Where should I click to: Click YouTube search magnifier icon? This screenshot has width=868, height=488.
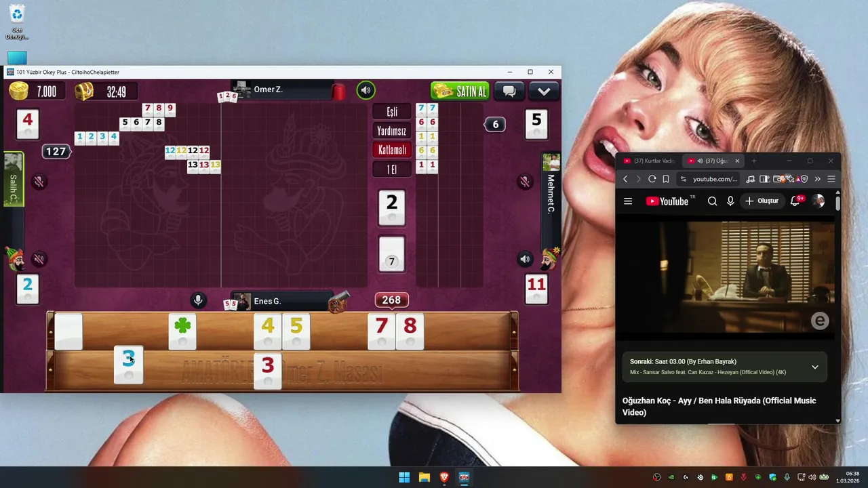pos(712,201)
